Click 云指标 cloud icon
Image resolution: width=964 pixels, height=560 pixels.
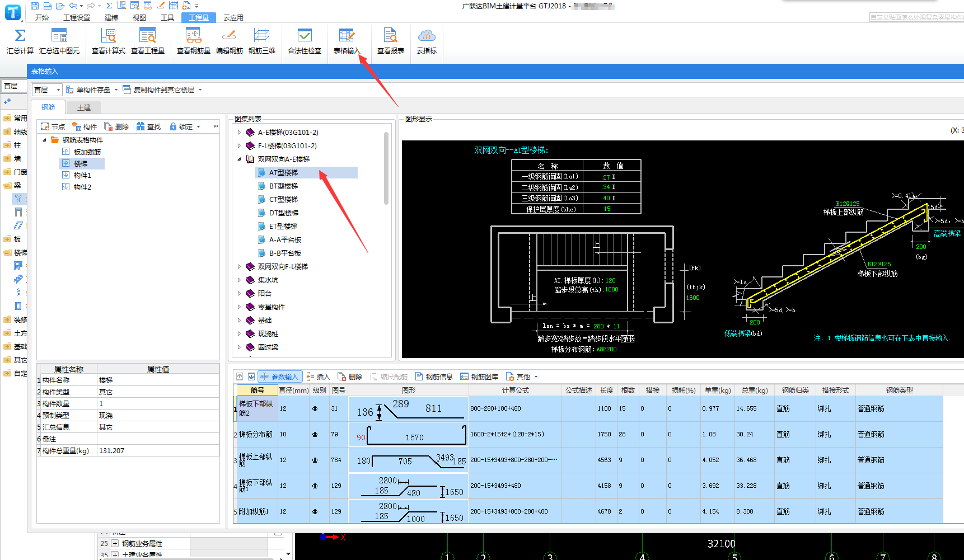click(427, 36)
